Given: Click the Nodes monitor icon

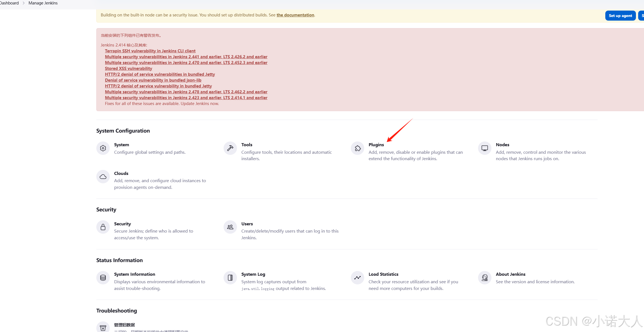Looking at the screenshot, I should click(485, 148).
